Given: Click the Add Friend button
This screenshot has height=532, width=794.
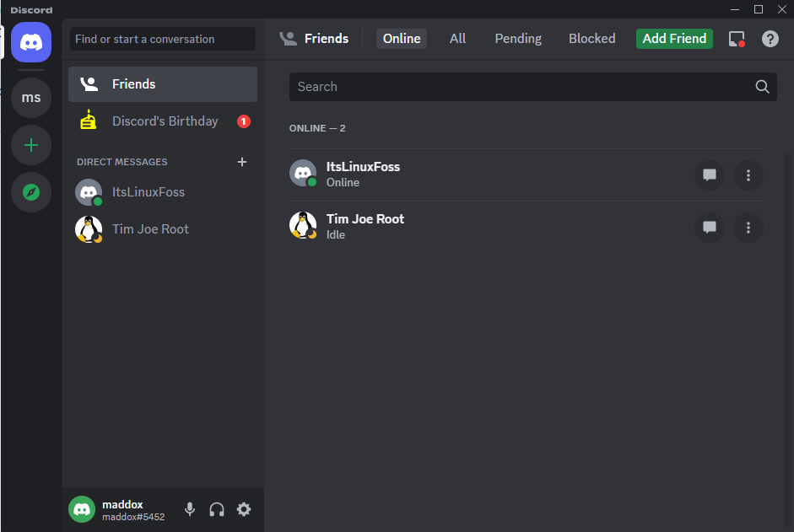Looking at the screenshot, I should tap(674, 39).
